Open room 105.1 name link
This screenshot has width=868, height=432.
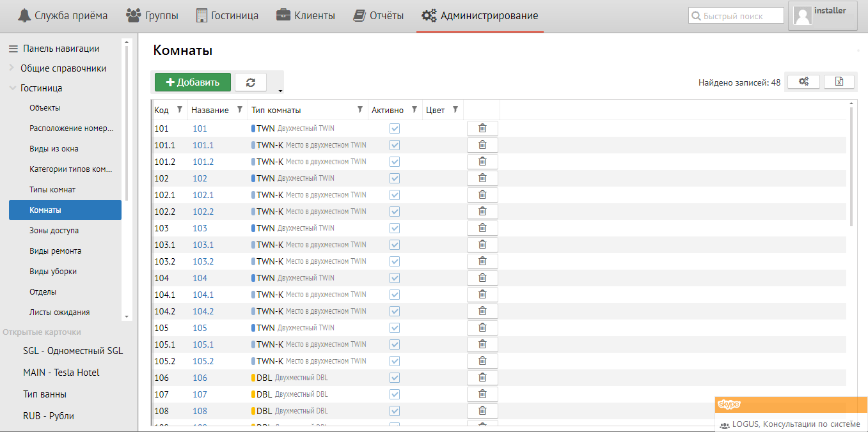coord(203,344)
